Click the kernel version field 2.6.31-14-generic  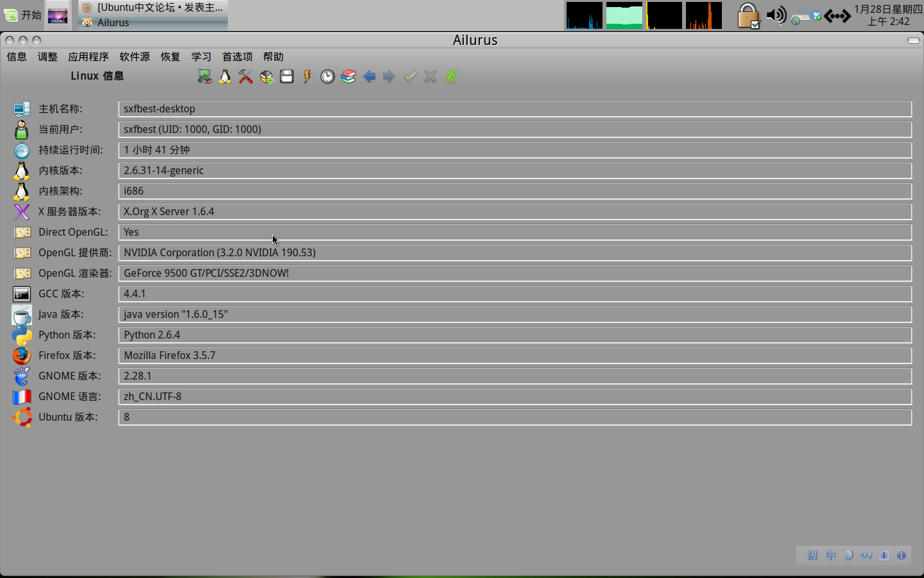coord(515,171)
